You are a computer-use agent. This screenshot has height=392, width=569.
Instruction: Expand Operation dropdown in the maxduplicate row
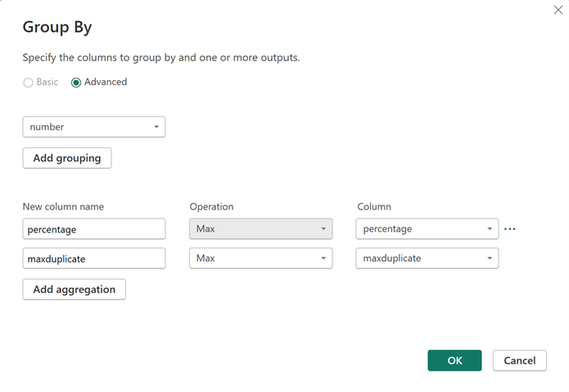point(260,258)
